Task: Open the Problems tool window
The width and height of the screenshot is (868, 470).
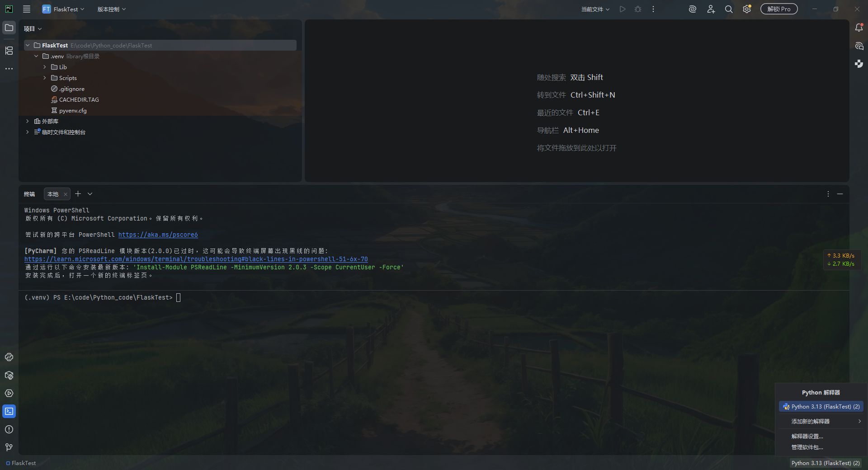Action: click(x=9, y=429)
